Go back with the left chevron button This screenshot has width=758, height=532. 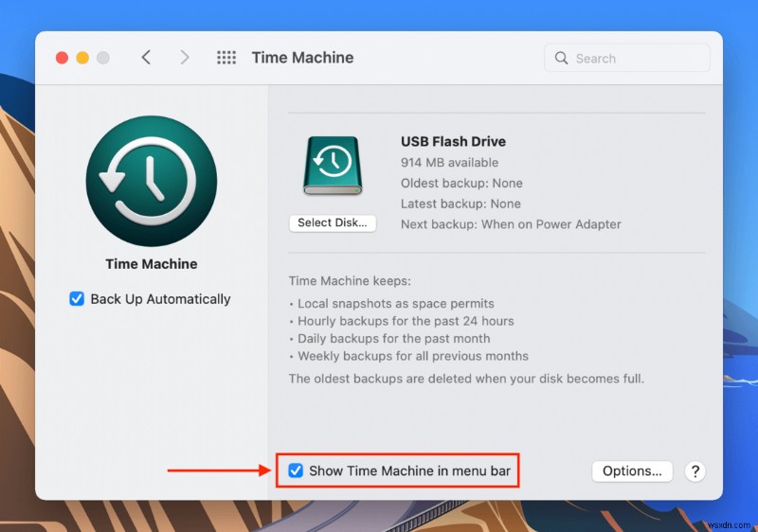[x=146, y=58]
